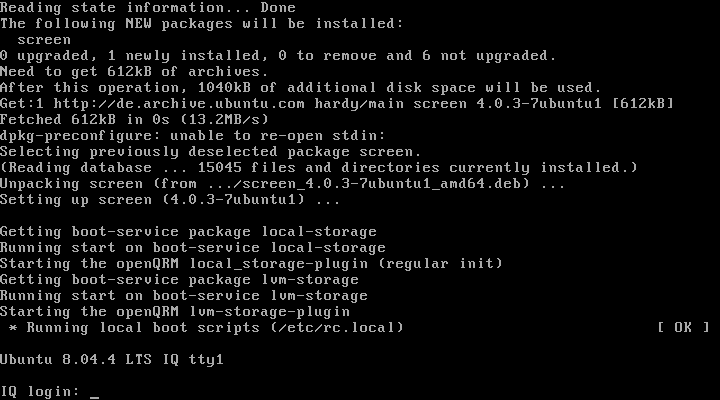This screenshot has width=720, height=400.
Task: Select 'Getting boot-service package local-storage' line
Action: coord(188,231)
